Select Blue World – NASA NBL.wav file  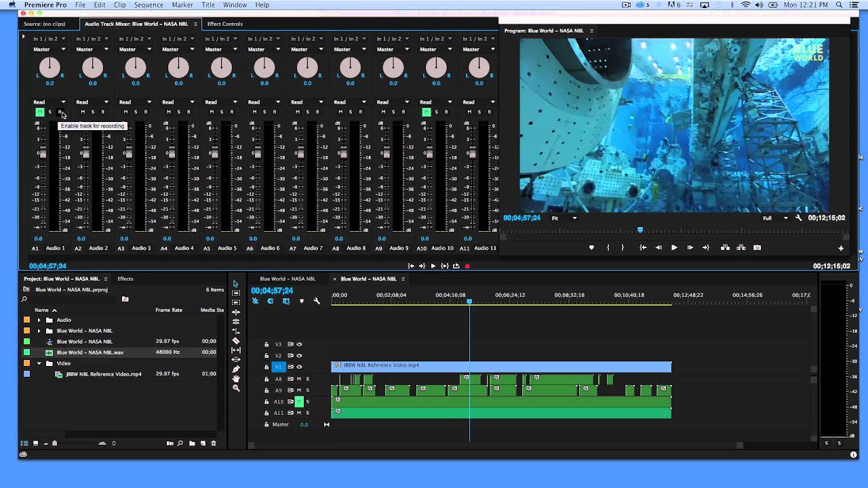click(90, 352)
